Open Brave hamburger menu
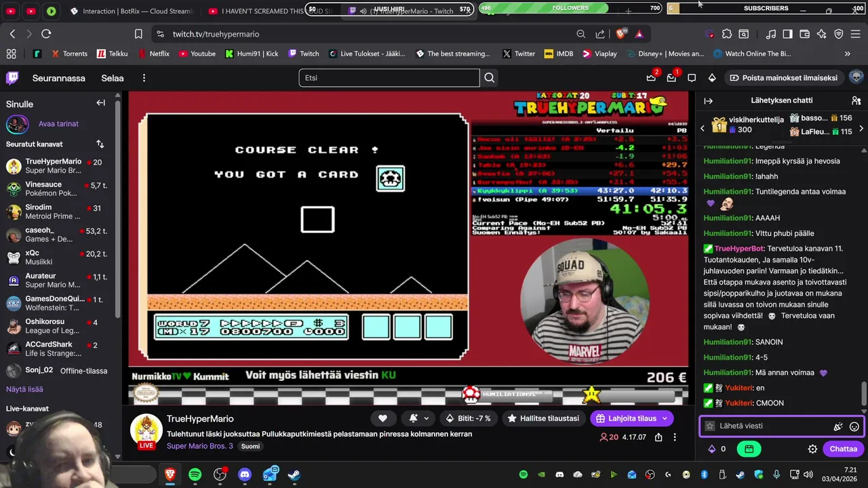The width and height of the screenshot is (868, 488). pyautogui.click(x=856, y=34)
